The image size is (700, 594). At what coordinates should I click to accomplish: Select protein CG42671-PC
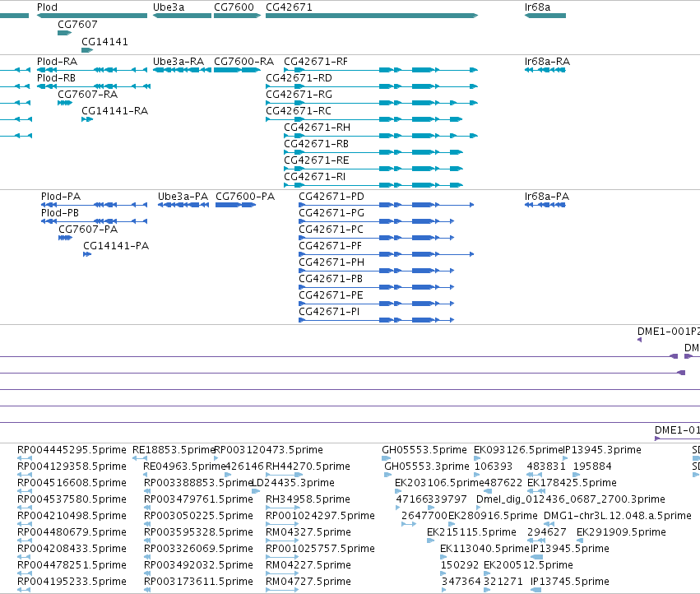click(x=331, y=230)
